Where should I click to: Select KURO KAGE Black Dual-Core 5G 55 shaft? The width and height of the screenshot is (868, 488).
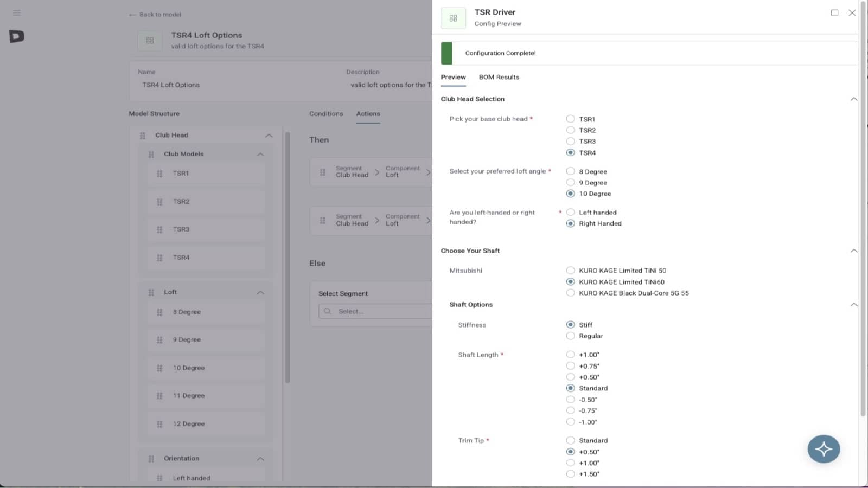(570, 292)
